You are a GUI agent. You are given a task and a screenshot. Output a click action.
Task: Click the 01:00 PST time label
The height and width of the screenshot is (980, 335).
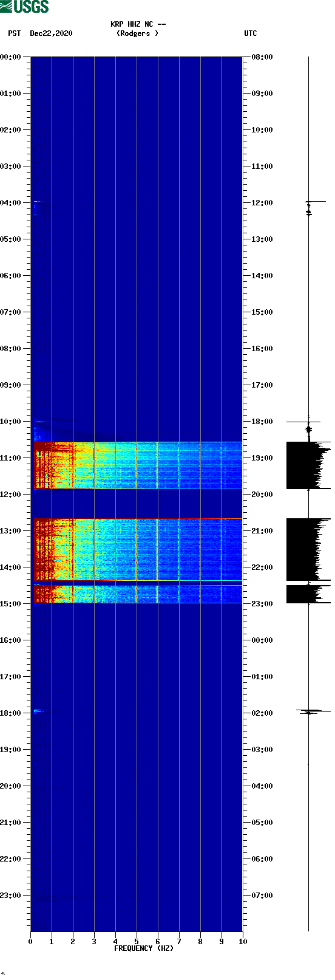click(11, 94)
